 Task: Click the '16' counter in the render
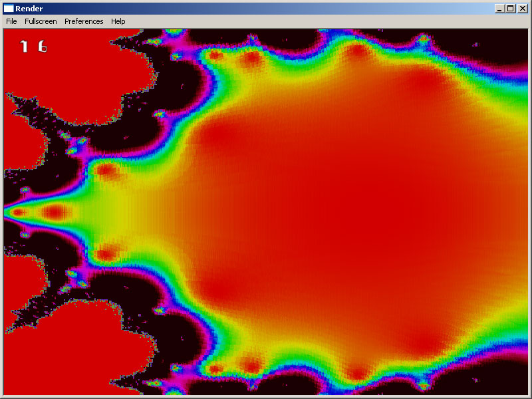33,46
